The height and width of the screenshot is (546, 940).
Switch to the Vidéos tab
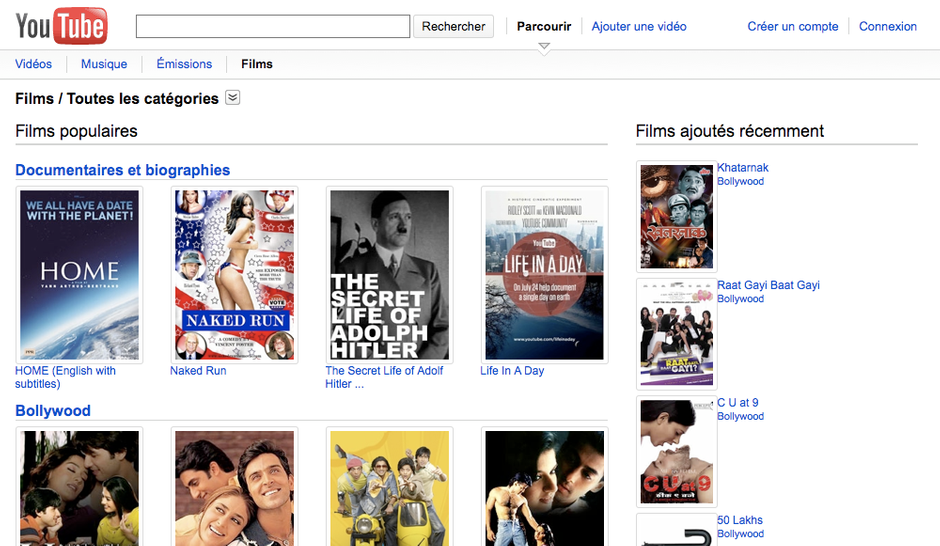pos(34,64)
